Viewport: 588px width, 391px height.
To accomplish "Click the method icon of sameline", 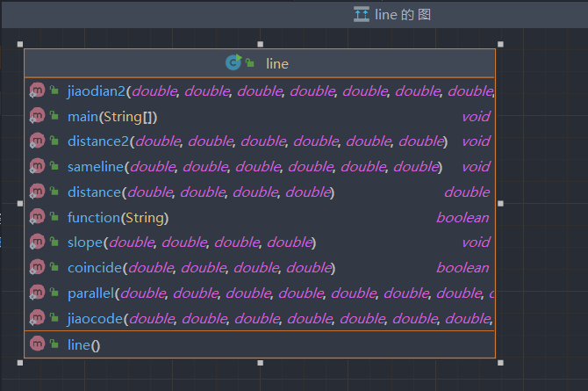I will [x=37, y=166].
